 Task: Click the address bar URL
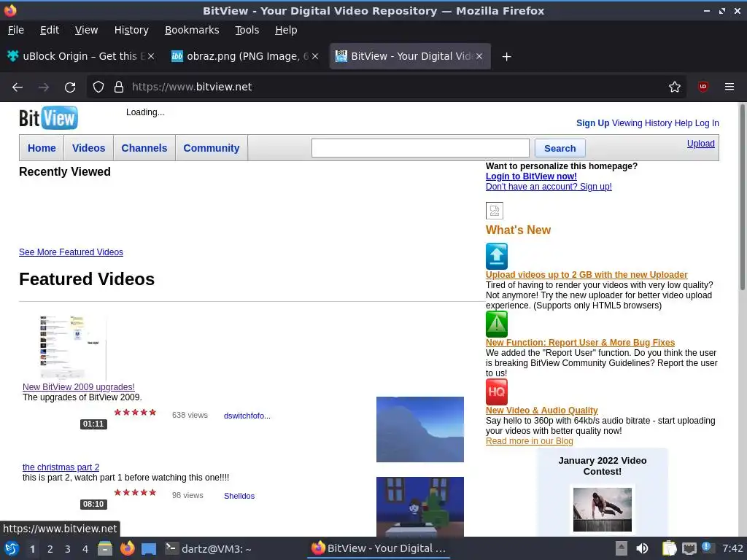[x=192, y=87]
